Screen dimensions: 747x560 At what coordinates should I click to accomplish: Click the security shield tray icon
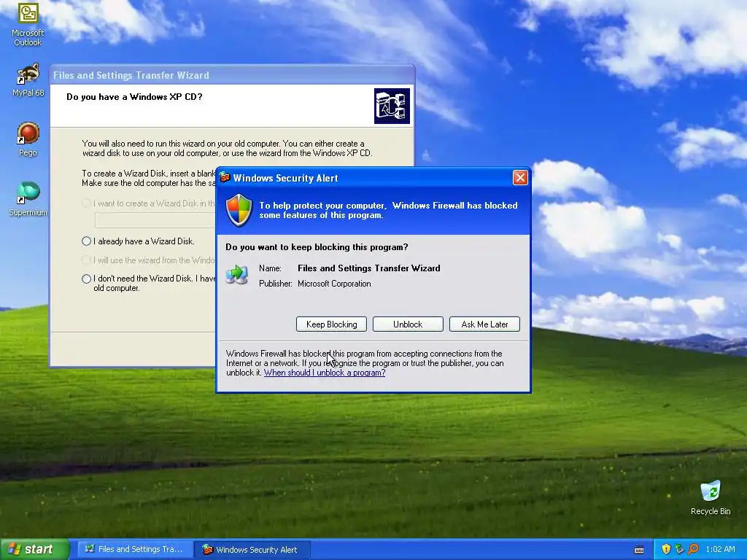tap(666, 549)
